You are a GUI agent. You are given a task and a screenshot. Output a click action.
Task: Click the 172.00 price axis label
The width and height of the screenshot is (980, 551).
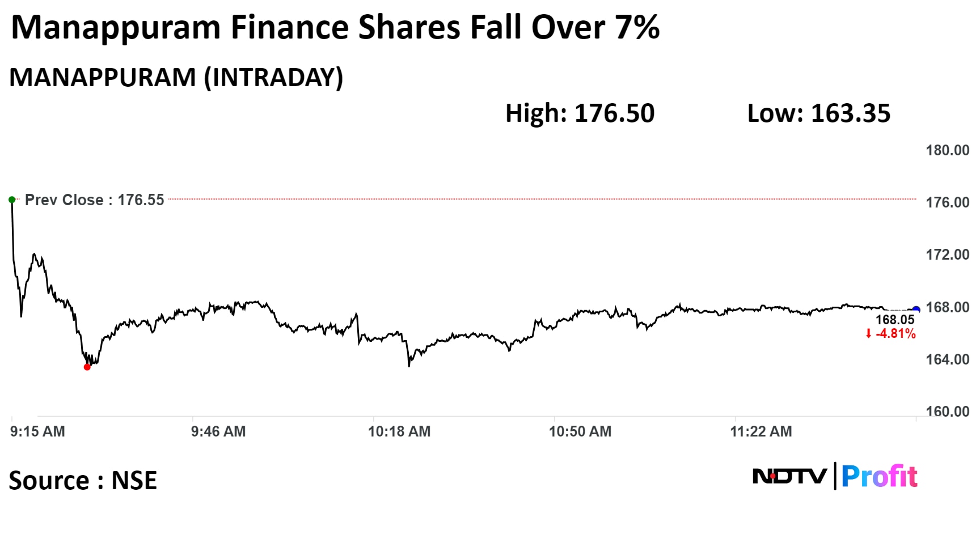pos(947,255)
